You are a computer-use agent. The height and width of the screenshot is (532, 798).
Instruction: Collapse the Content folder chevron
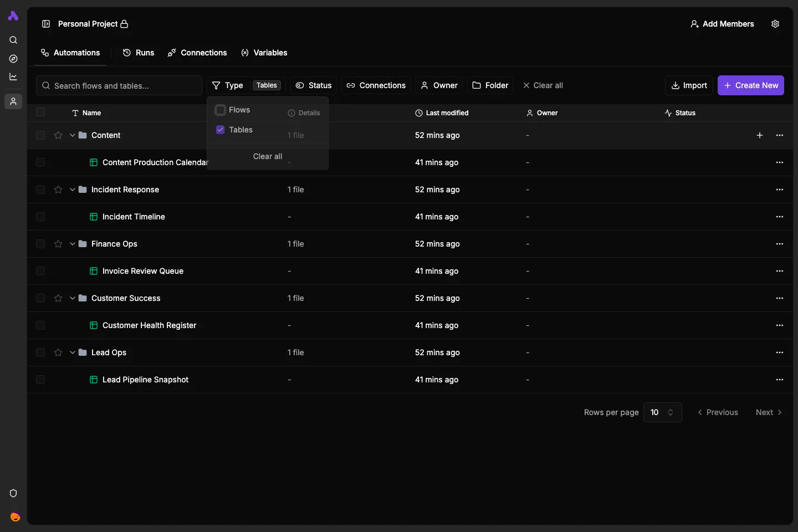coord(72,135)
